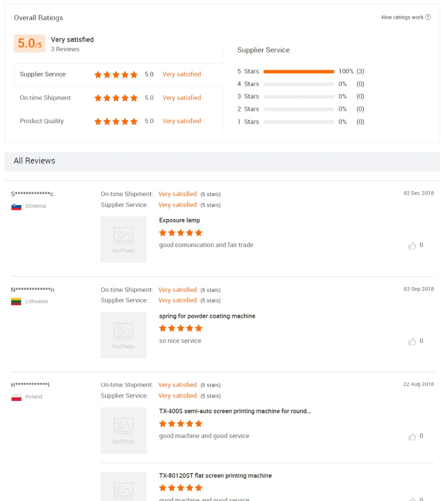Open the Exposure lamp product title
The height and width of the screenshot is (501, 448).
tap(179, 220)
